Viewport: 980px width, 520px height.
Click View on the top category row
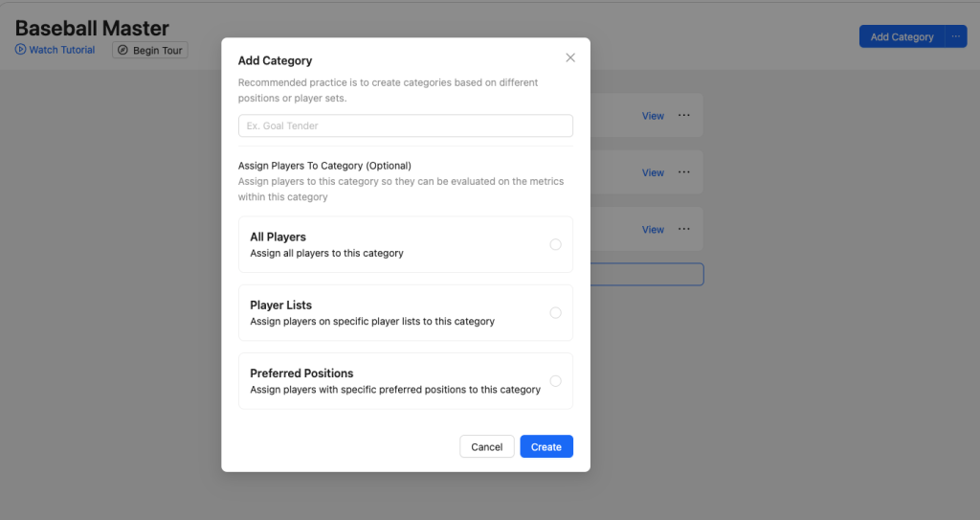[653, 116]
